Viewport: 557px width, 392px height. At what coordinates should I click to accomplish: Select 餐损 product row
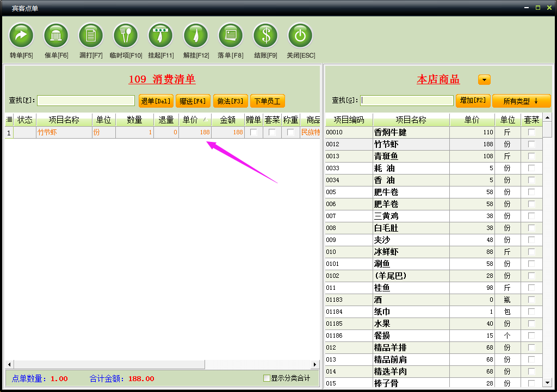[434, 335]
